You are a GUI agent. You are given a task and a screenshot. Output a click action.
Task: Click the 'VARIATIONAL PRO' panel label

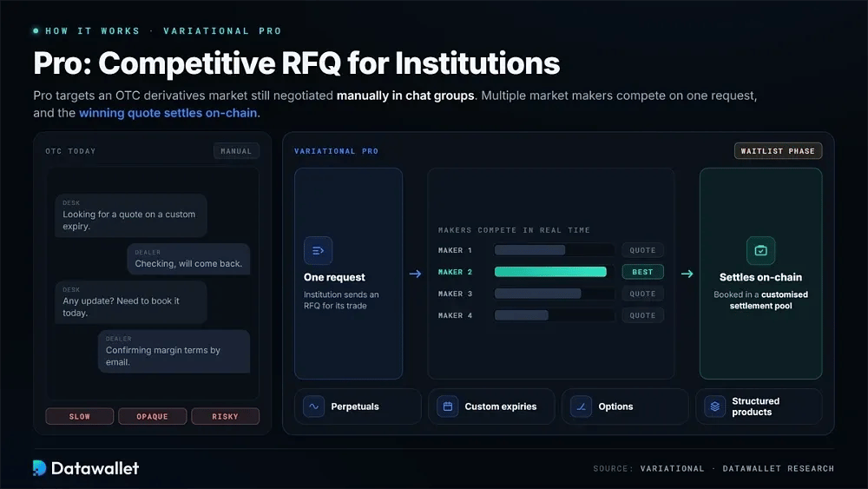pos(336,151)
